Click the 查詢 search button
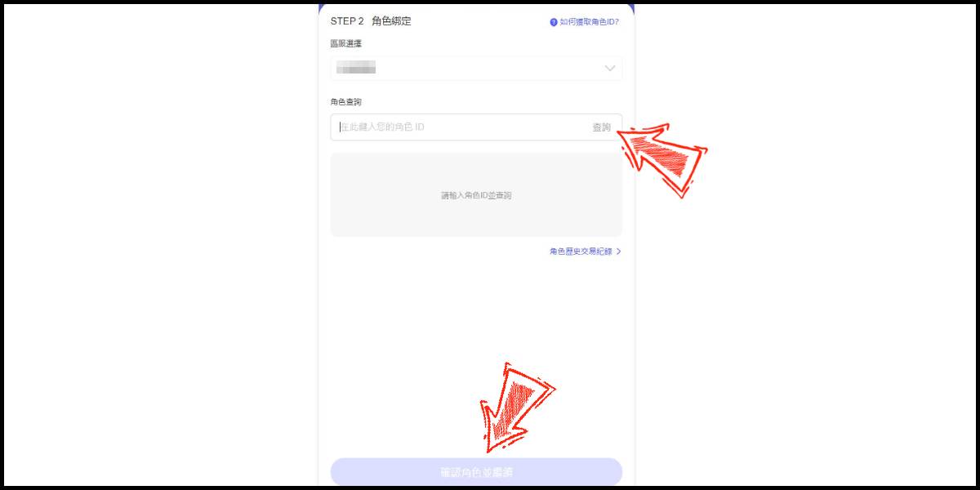 tap(602, 127)
